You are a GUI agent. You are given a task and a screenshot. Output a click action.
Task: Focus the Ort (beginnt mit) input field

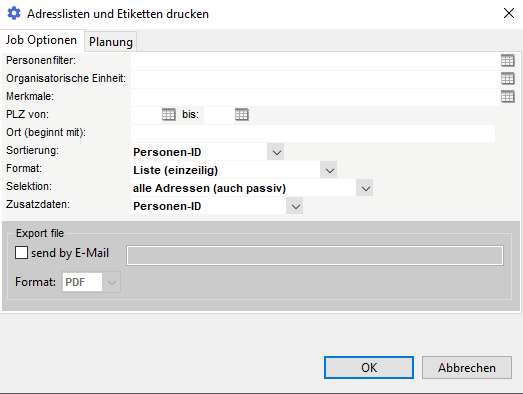coord(313,133)
